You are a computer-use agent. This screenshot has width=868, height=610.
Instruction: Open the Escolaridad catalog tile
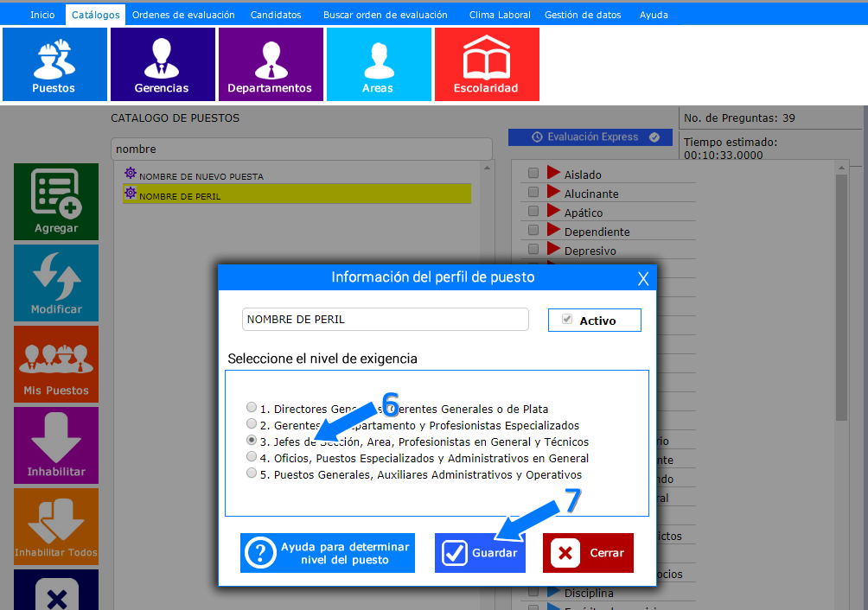click(x=487, y=64)
